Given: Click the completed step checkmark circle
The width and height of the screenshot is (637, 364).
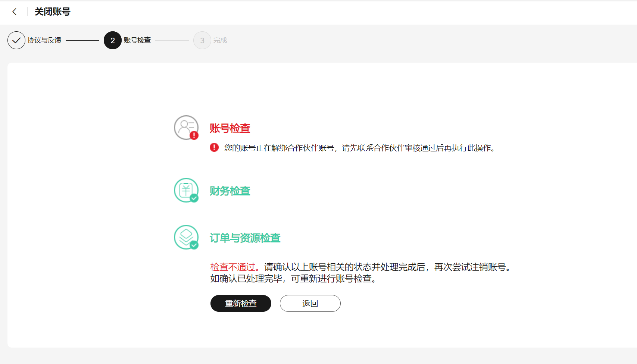Looking at the screenshot, I should [x=16, y=40].
